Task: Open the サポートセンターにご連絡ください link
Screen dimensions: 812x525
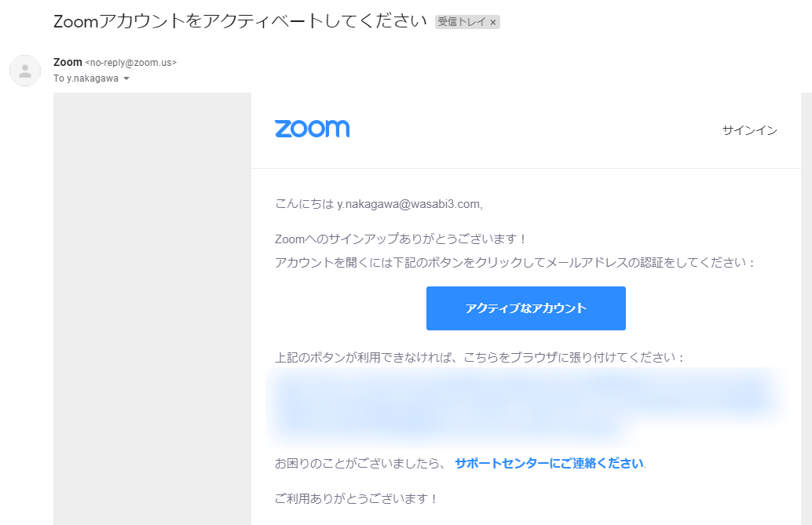Action: 550,463
